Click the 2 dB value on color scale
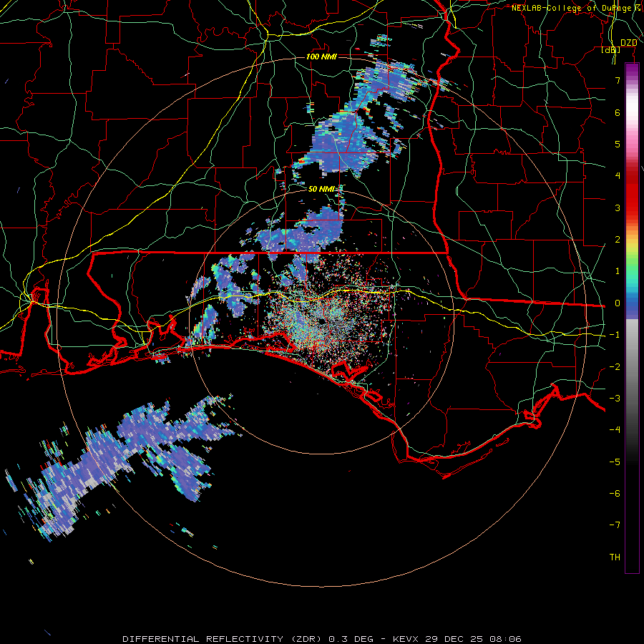 point(618,240)
